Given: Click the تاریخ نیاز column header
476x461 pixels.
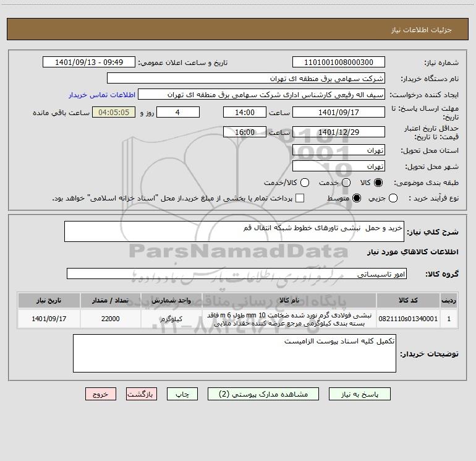Looking at the screenshot, I should (49, 301).
